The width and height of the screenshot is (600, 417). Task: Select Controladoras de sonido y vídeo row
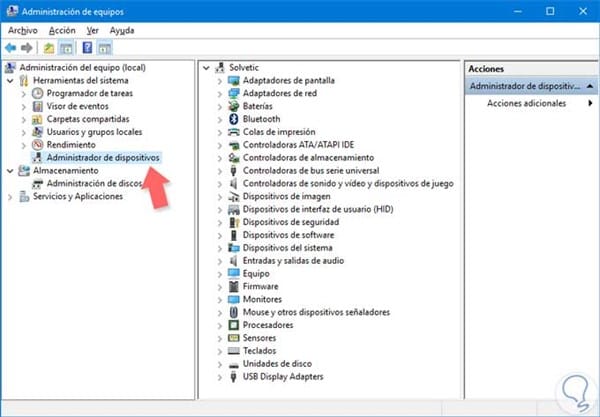[x=348, y=184]
